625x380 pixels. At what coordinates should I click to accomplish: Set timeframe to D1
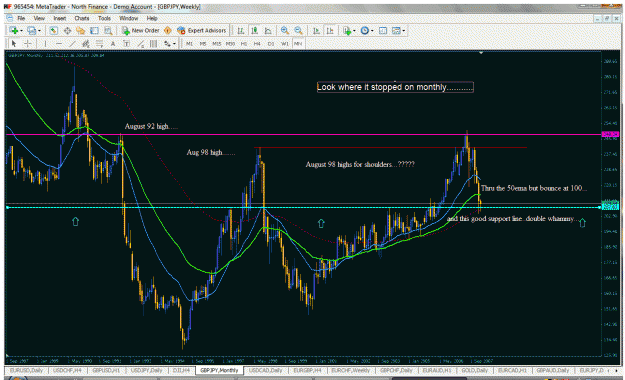(271, 44)
